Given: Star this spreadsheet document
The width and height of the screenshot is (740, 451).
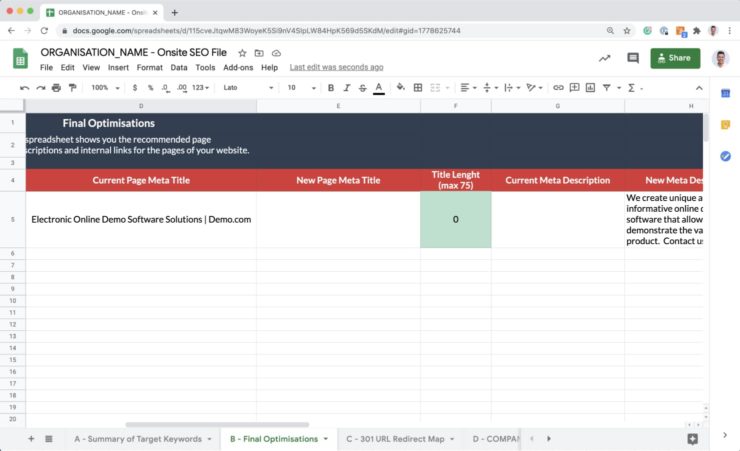Looking at the screenshot, I should (x=242, y=53).
